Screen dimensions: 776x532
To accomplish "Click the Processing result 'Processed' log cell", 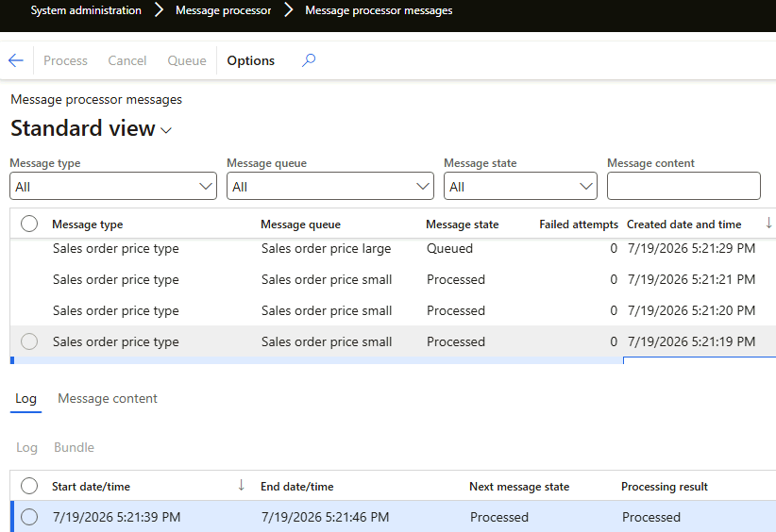I will pos(651,517).
